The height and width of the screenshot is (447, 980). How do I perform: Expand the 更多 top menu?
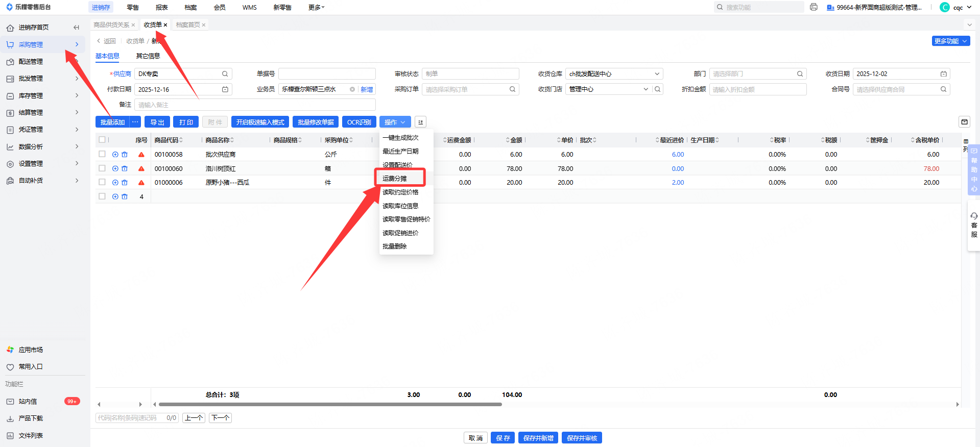click(x=316, y=8)
